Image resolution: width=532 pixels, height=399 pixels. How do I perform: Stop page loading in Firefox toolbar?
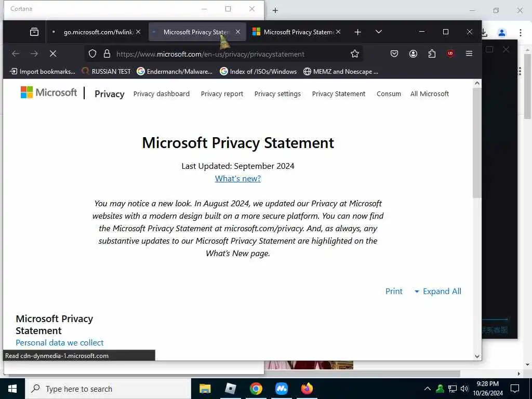pyautogui.click(x=54, y=54)
